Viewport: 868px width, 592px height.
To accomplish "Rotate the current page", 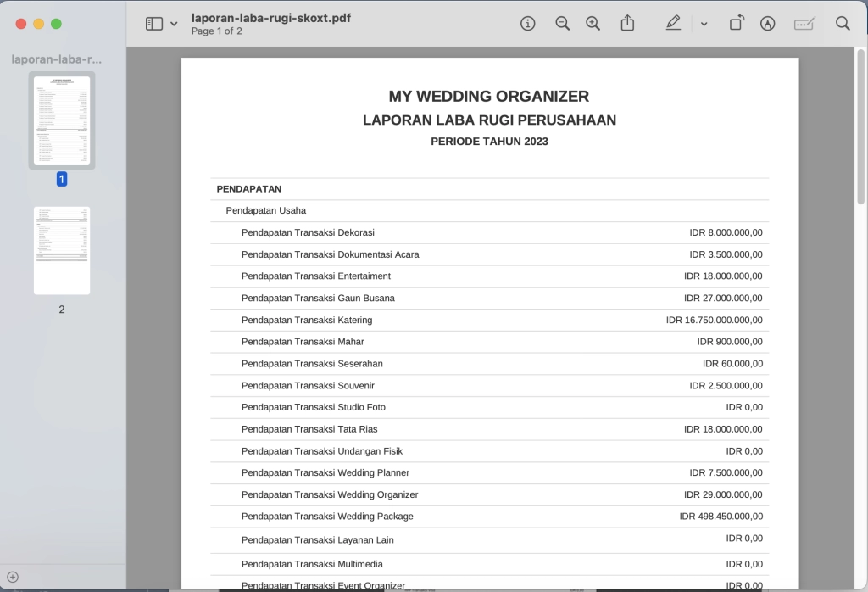I will pyautogui.click(x=737, y=23).
